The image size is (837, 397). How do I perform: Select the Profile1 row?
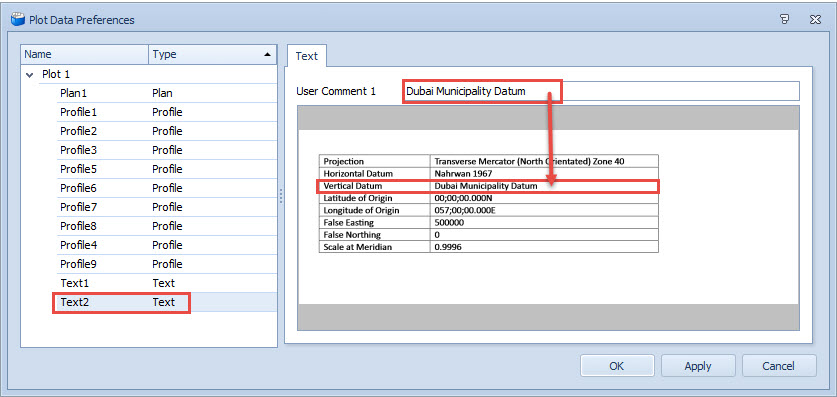pos(167,112)
